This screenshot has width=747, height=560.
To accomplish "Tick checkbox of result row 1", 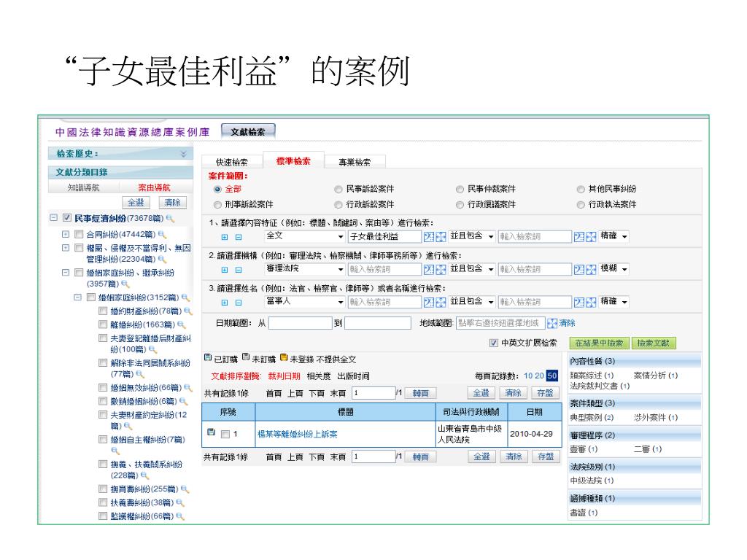I will (x=226, y=434).
